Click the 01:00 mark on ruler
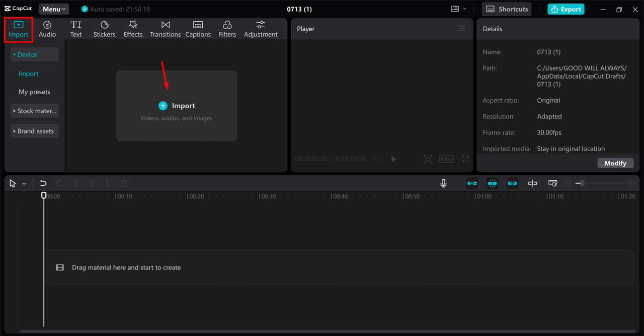This screenshot has width=644, height=336. [x=483, y=196]
